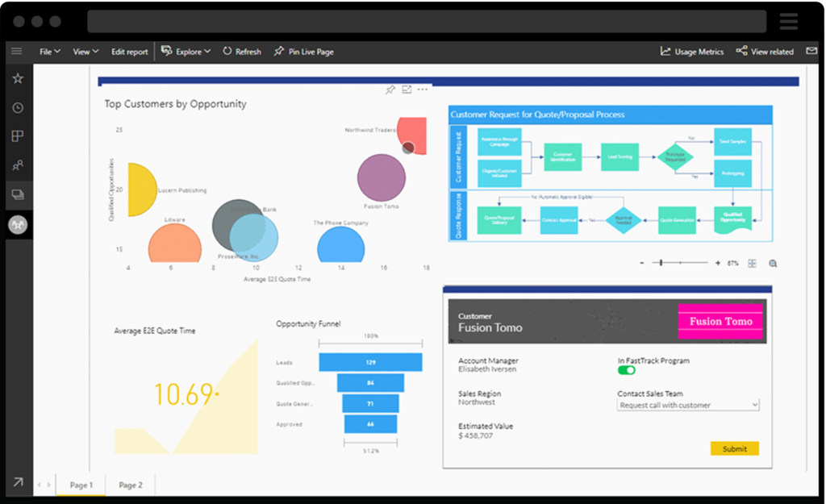This screenshot has height=504, width=826.
Task: Click fit-to-page icon under Visio diagram
Action: tap(752, 264)
